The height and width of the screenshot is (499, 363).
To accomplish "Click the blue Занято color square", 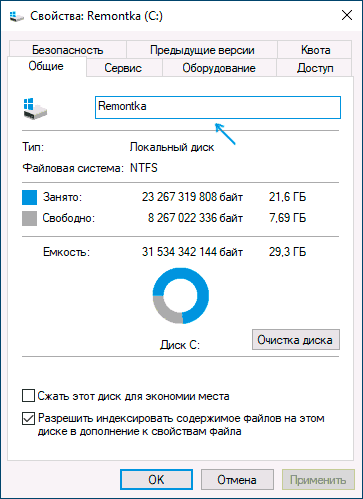I will [29, 197].
